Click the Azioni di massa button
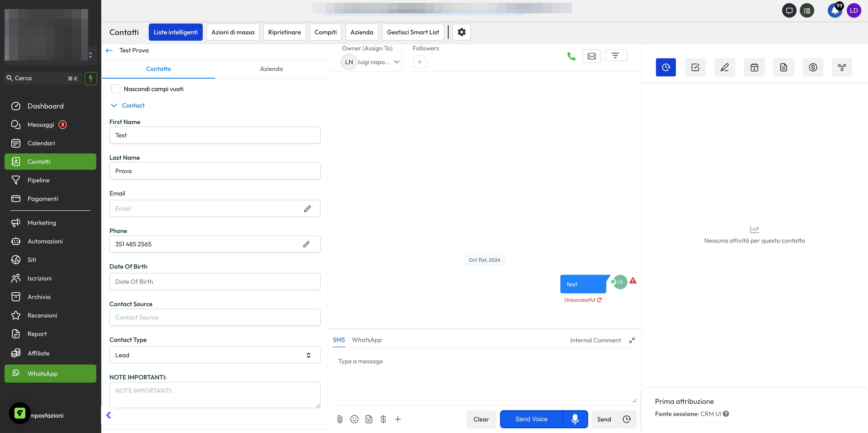This screenshot has height=433, width=868. (233, 32)
